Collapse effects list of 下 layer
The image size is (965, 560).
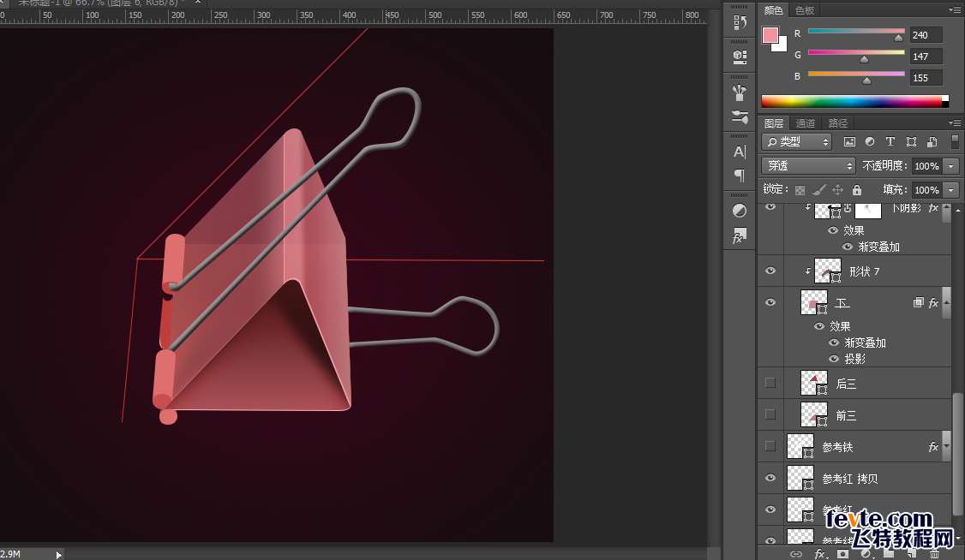[946, 302]
